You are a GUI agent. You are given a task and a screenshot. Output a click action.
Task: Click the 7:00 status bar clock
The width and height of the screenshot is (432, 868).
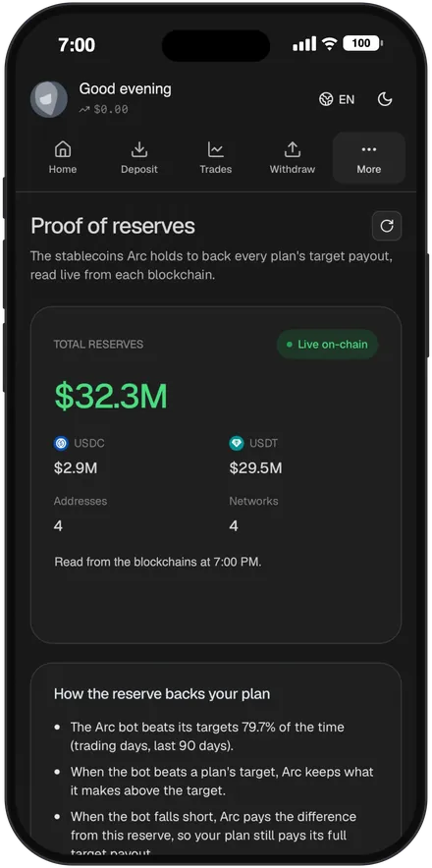click(77, 45)
